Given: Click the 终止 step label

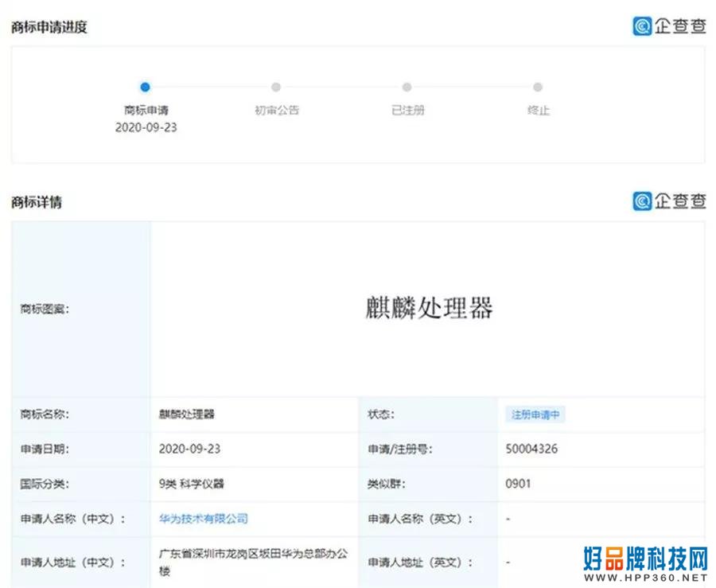Looking at the screenshot, I should 539,110.
